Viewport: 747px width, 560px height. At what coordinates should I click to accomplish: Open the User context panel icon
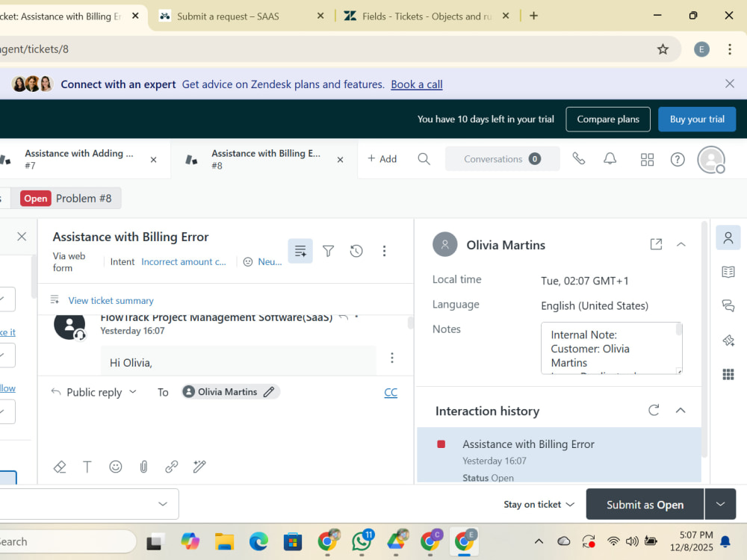[x=728, y=237]
